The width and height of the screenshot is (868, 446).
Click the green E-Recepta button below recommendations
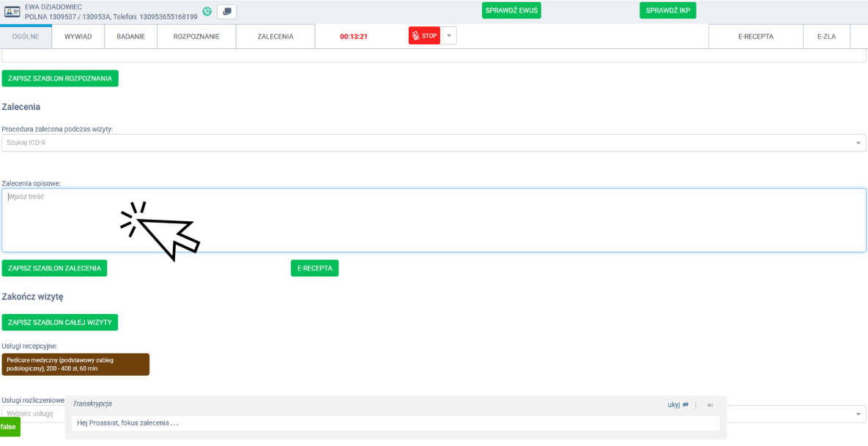tap(314, 268)
